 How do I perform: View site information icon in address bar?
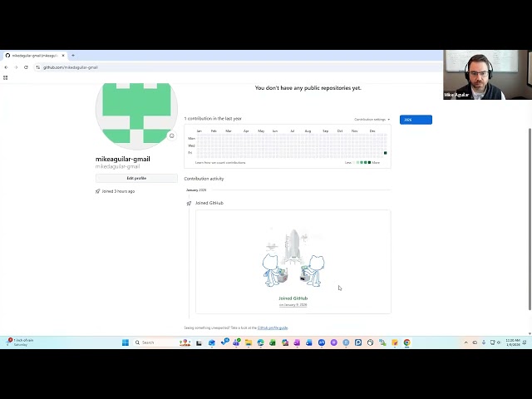(x=38, y=67)
